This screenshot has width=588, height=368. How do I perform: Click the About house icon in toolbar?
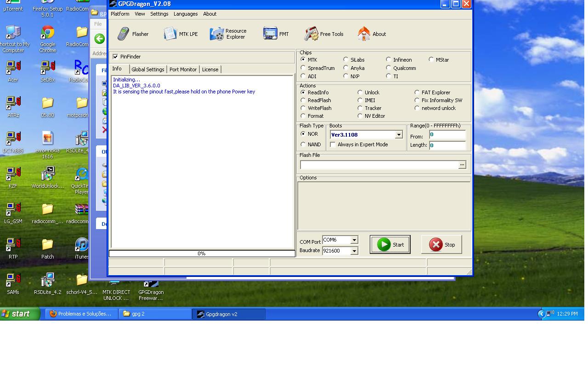[x=364, y=34]
